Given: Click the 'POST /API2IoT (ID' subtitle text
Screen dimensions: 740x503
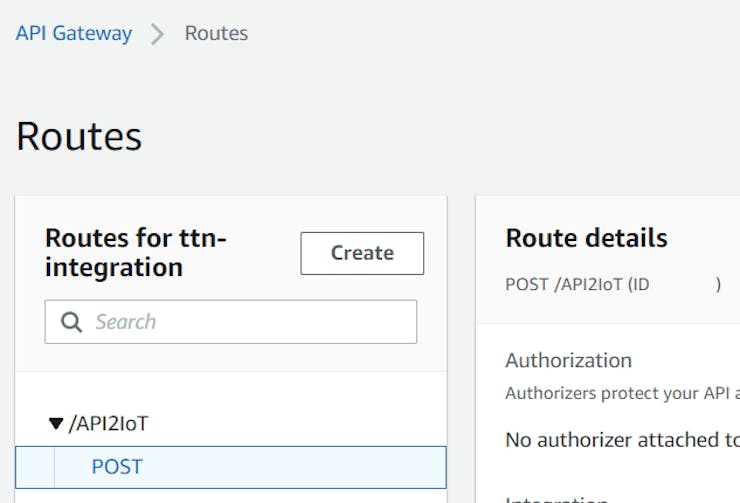Looking at the screenshot, I should click(577, 285).
